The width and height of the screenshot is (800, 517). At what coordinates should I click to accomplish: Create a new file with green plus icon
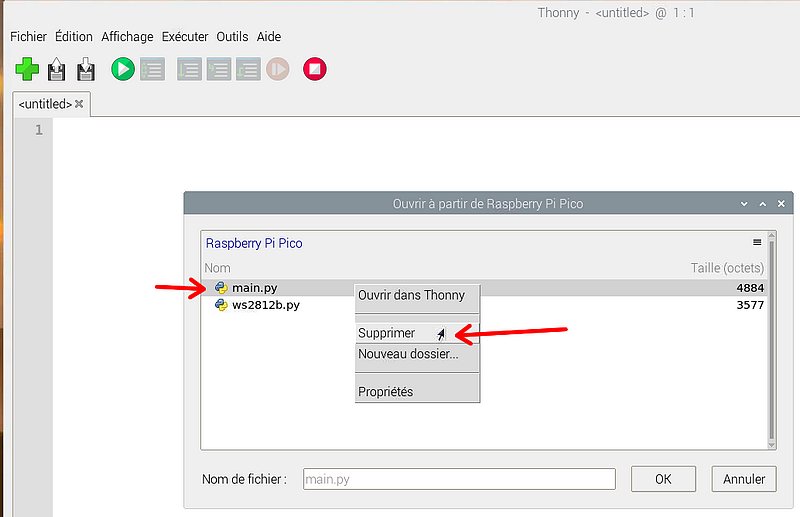(x=27, y=69)
